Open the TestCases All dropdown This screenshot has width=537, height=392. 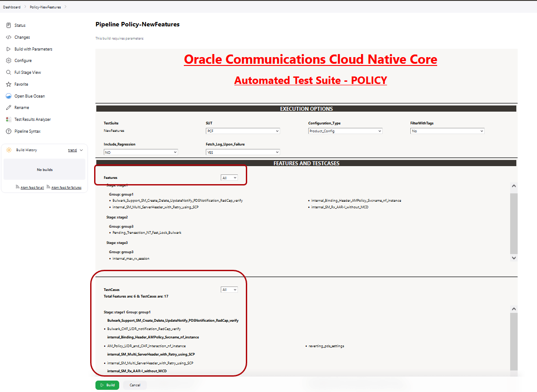click(229, 290)
